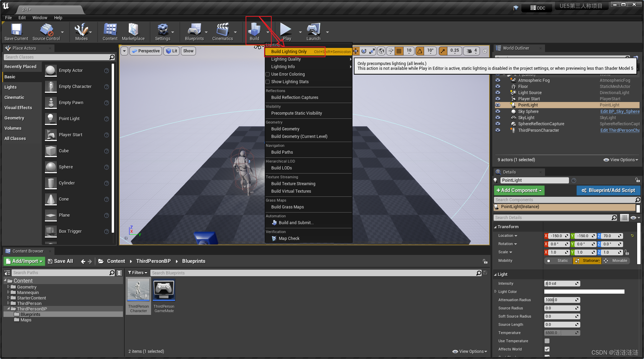Image resolution: width=644 pixels, height=359 pixels.
Task: Maximize the viewport with corner icon
Action: click(485, 51)
